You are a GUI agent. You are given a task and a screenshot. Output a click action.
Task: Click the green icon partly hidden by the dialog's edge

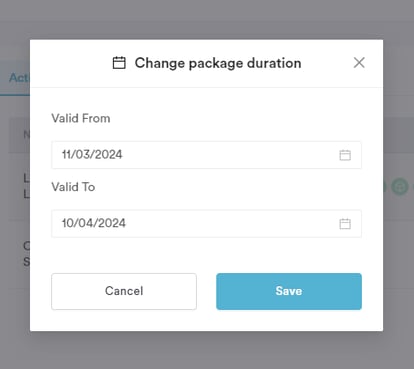(x=385, y=186)
